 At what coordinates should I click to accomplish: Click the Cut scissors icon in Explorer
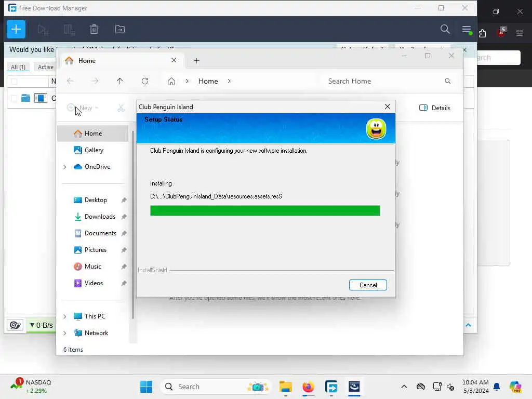[x=121, y=108]
